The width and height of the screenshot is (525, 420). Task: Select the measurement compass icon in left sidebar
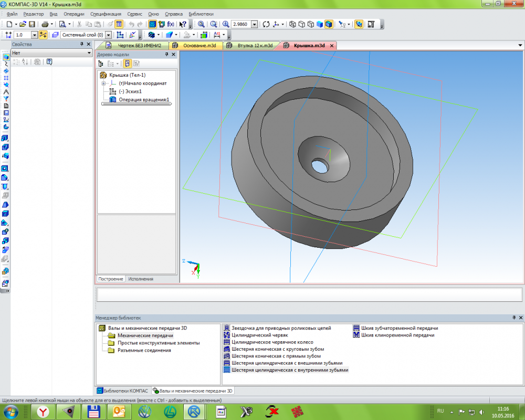[x=6, y=92]
